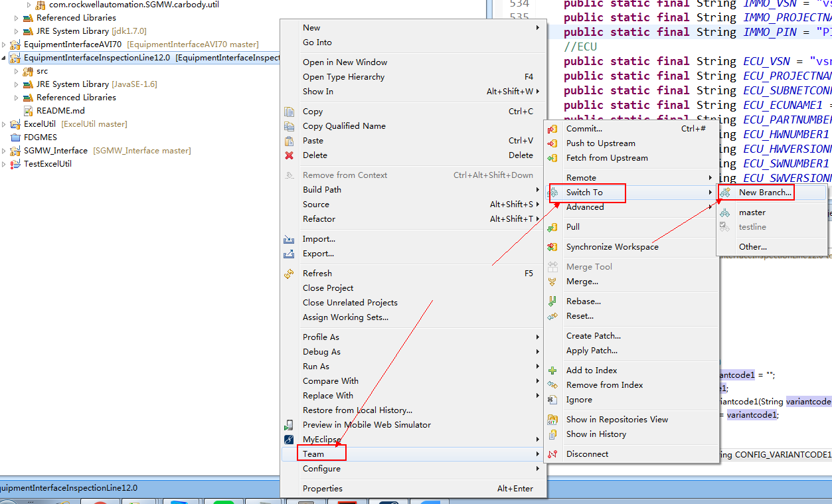Viewport: 832px width, 504px height.
Task: Expand the ExcelUtil project node
Action: point(5,124)
